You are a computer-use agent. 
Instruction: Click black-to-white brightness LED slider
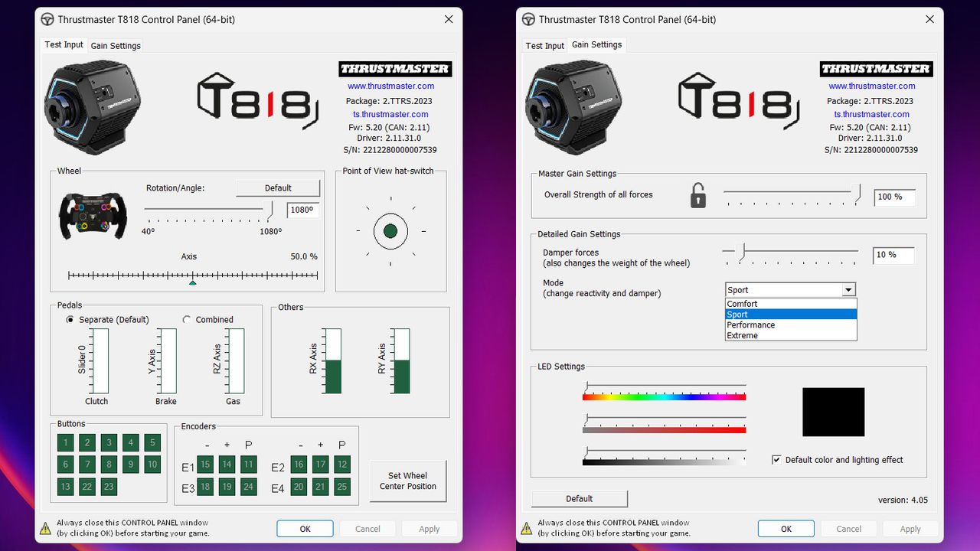[x=664, y=457]
